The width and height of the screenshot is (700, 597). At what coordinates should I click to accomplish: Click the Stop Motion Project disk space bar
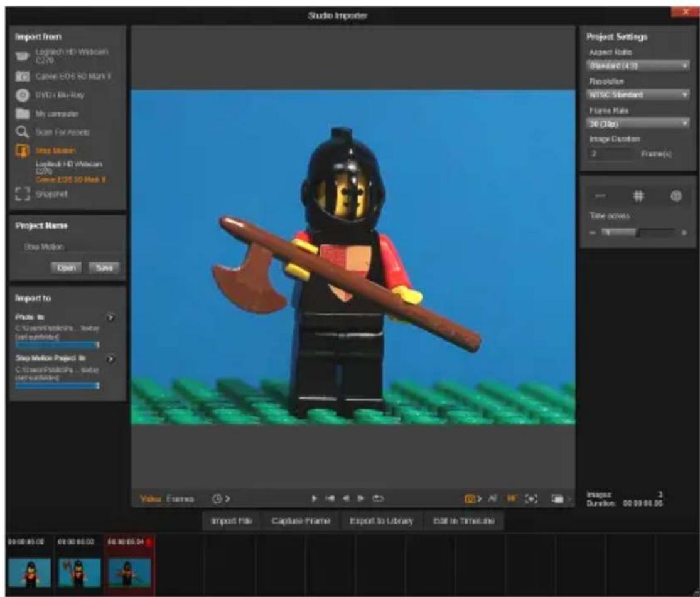tap(57, 385)
